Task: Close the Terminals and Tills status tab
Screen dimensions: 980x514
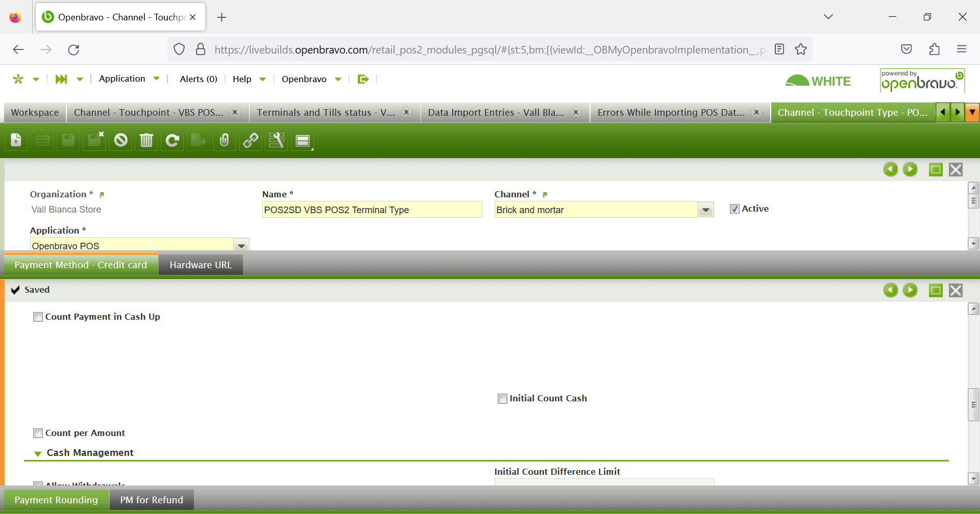Action: [x=407, y=112]
